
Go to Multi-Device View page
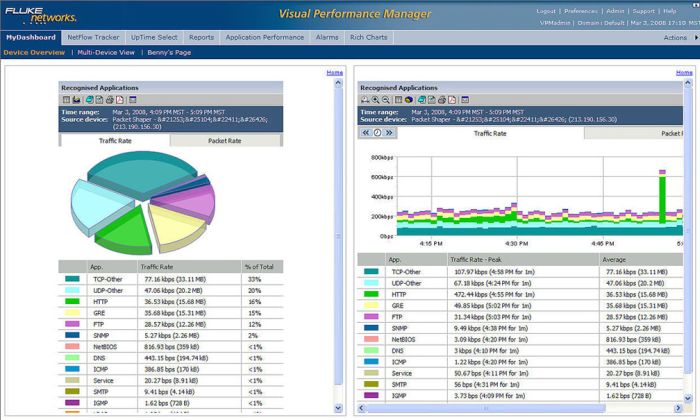106,52
